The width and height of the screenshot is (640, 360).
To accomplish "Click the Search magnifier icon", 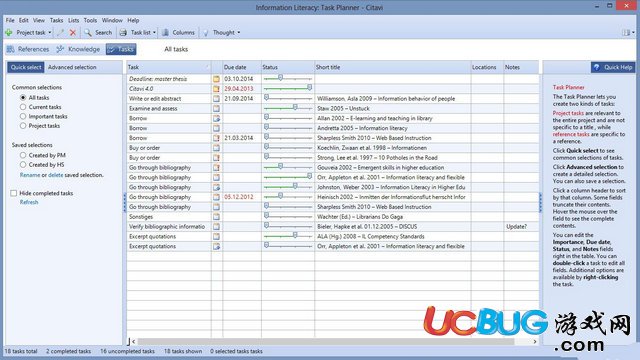I will click(88, 32).
